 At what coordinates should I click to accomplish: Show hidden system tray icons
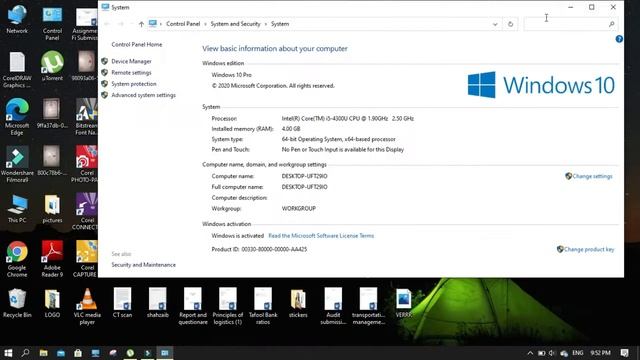coord(530,353)
